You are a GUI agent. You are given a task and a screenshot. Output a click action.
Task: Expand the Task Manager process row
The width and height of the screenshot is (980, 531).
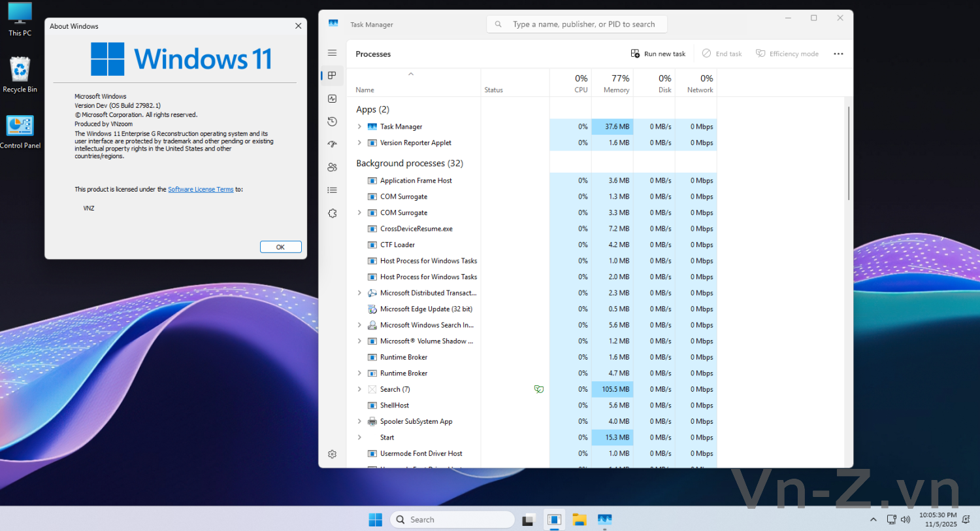[x=359, y=127]
